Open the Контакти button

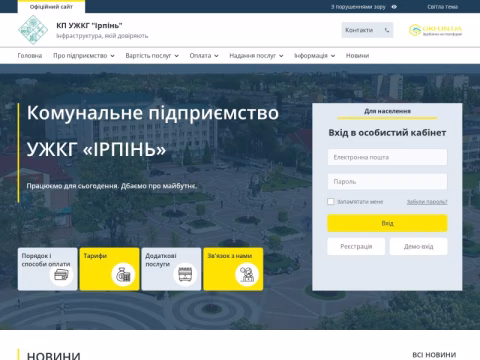(x=367, y=30)
